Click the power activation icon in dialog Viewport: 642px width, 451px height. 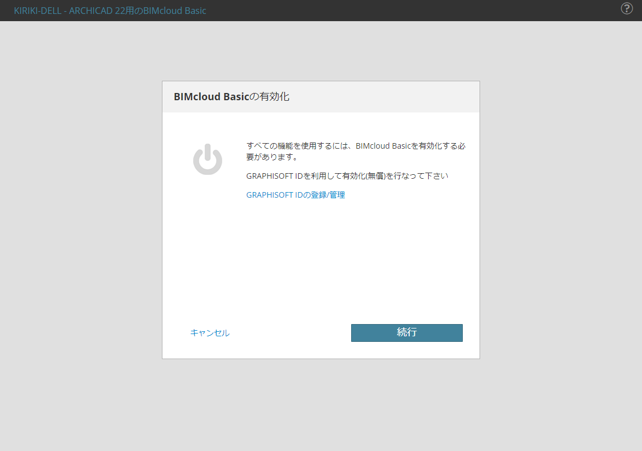pos(208,159)
